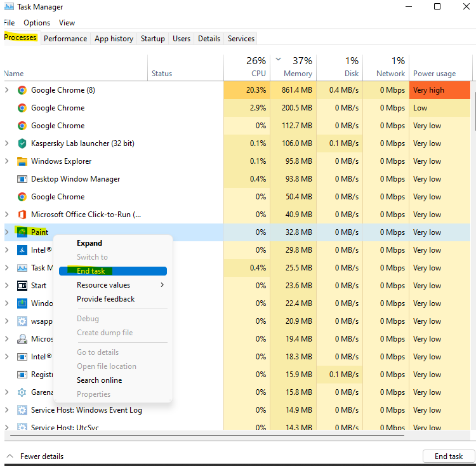Switch to the Details tab
This screenshot has height=466, width=476.
(x=209, y=39)
